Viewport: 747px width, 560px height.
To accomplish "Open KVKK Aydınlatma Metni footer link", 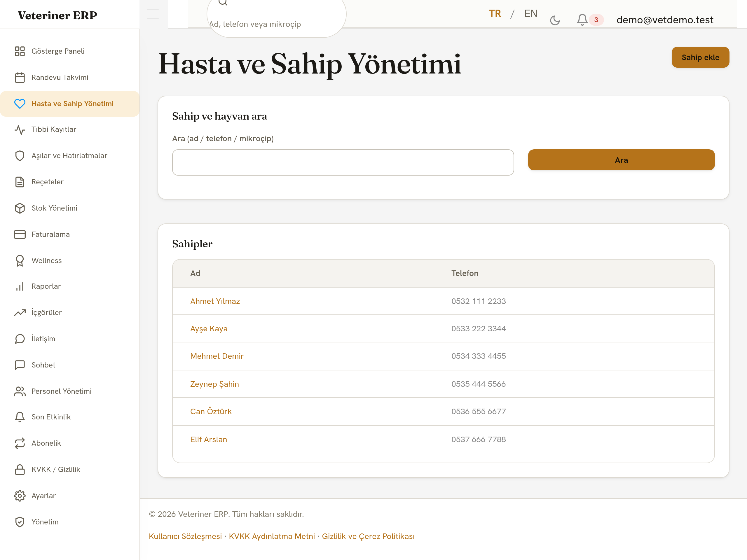I will [272, 536].
